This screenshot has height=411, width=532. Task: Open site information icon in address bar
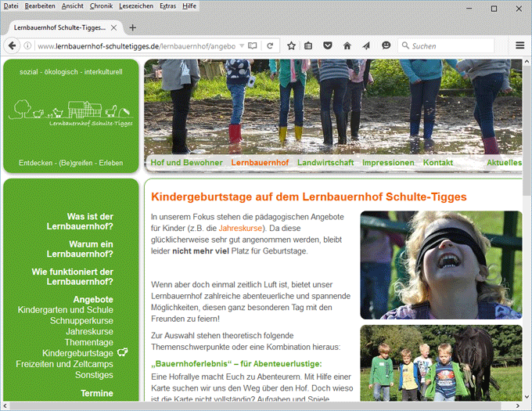pyautogui.click(x=28, y=45)
